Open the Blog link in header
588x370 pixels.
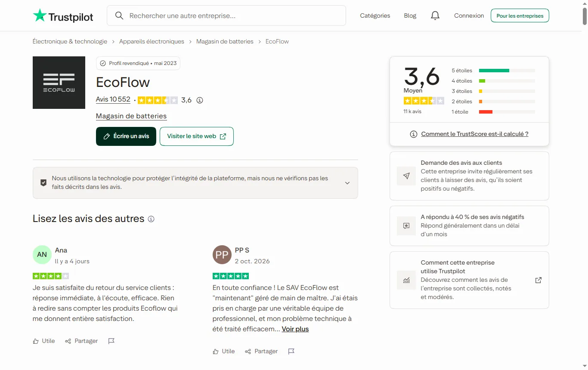(x=410, y=15)
